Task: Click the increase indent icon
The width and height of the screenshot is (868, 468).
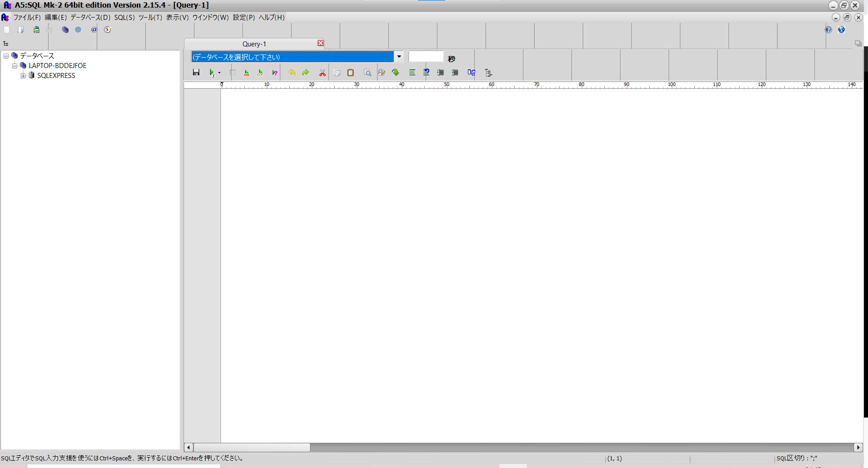Action: [441, 73]
